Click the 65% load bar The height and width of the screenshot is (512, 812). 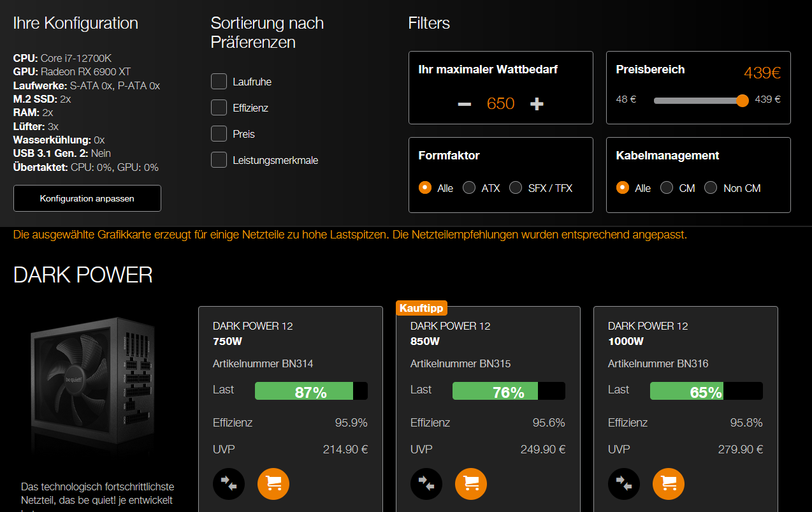pyautogui.click(x=706, y=391)
